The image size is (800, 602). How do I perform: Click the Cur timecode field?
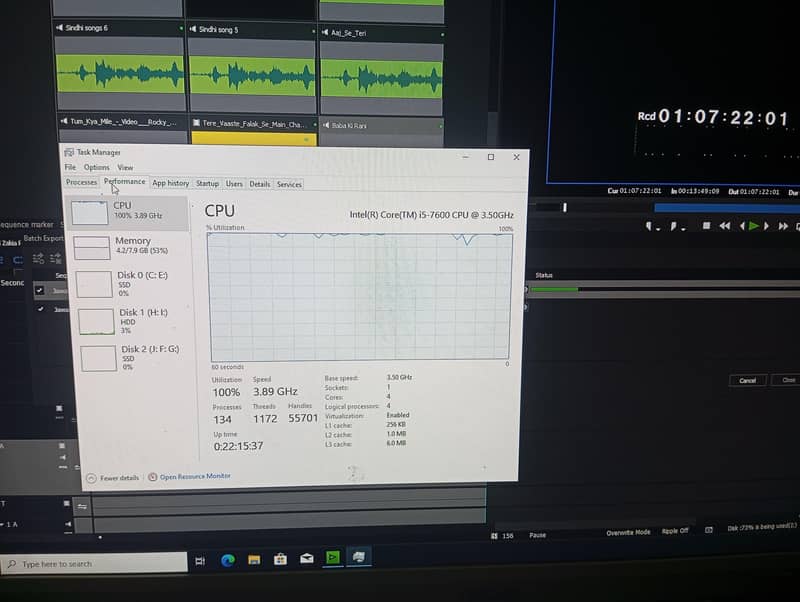pos(634,191)
